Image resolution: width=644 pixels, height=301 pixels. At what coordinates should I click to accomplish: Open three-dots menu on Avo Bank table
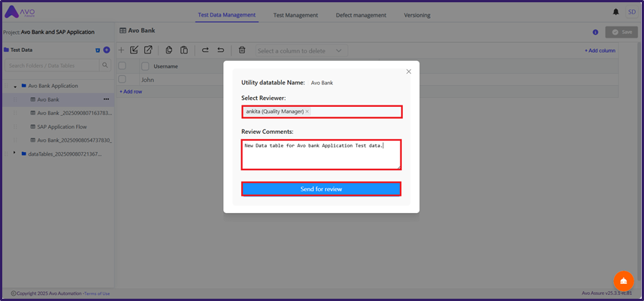click(106, 99)
